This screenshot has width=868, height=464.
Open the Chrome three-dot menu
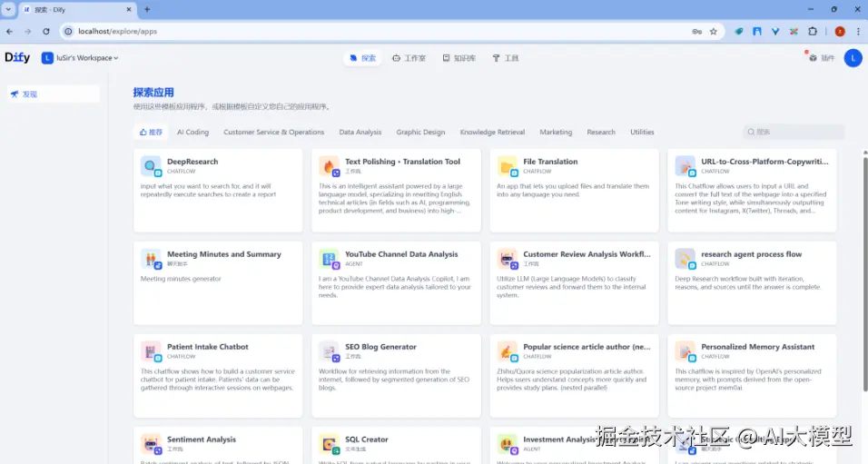(x=858, y=32)
